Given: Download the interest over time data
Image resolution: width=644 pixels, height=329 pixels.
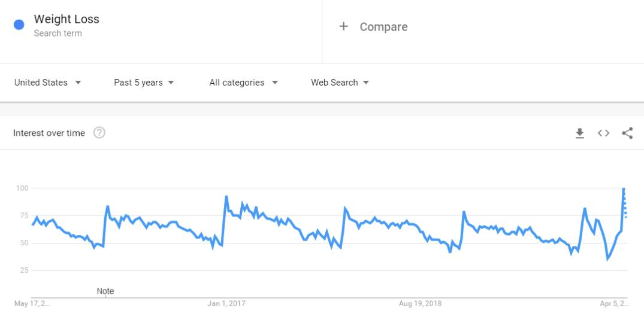Looking at the screenshot, I should (x=579, y=133).
